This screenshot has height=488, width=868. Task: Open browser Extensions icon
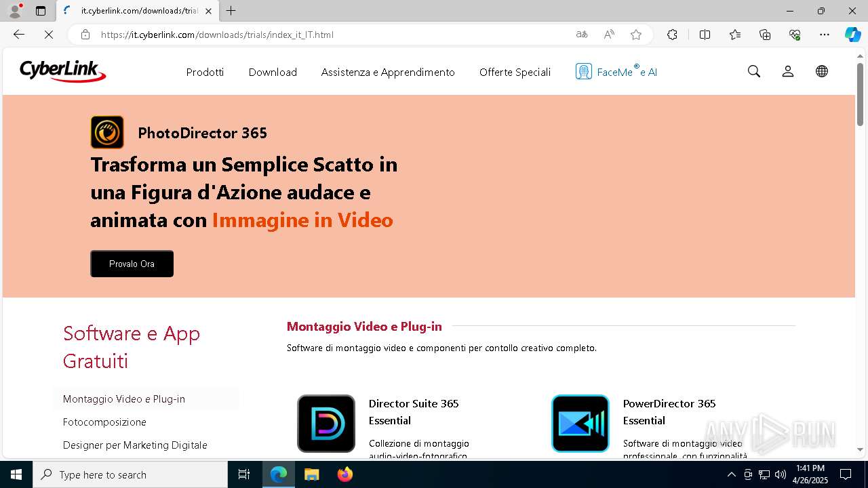672,35
